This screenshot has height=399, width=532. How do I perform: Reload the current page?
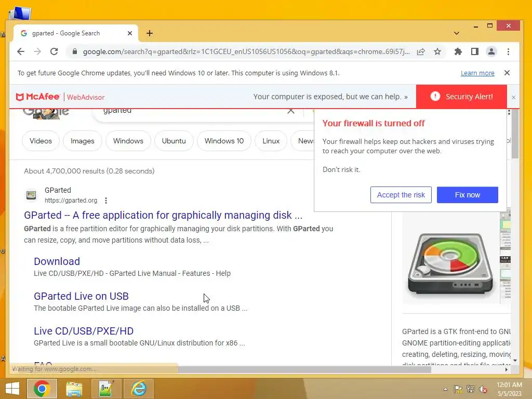54,51
